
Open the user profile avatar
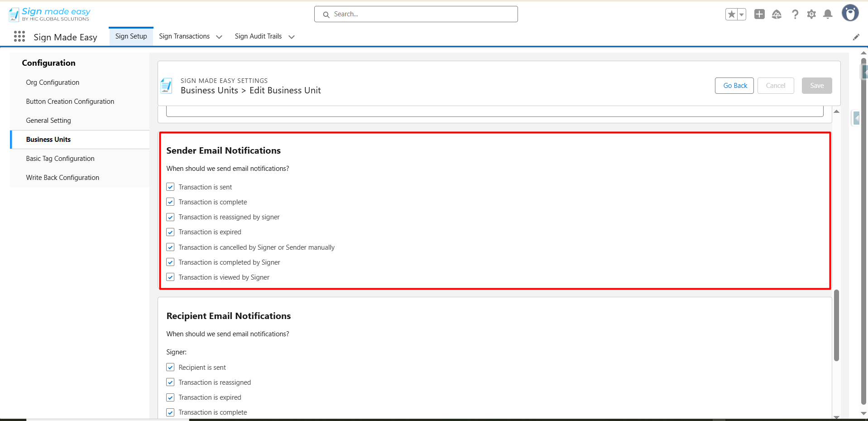click(x=850, y=13)
